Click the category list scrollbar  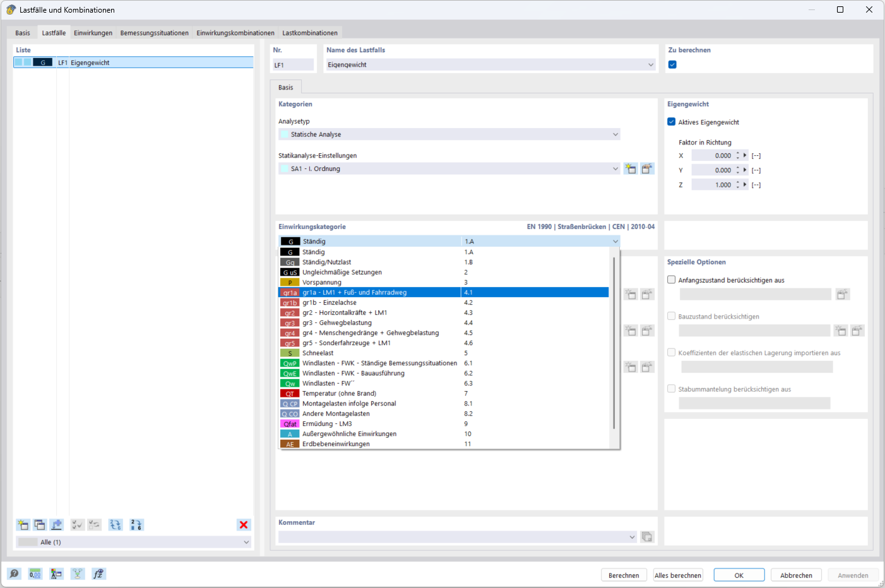point(614,343)
